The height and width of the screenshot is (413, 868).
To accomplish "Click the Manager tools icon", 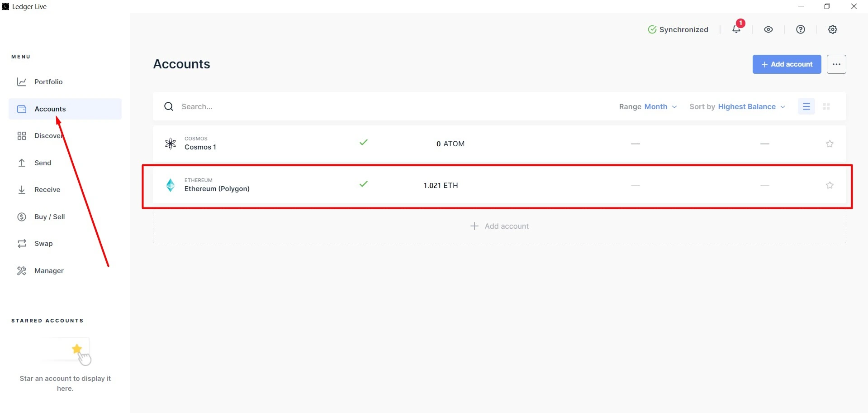I will [22, 271].
